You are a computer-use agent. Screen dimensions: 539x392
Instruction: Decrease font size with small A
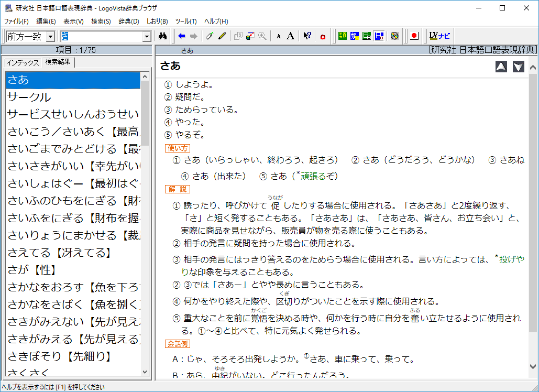pos(279,36)
